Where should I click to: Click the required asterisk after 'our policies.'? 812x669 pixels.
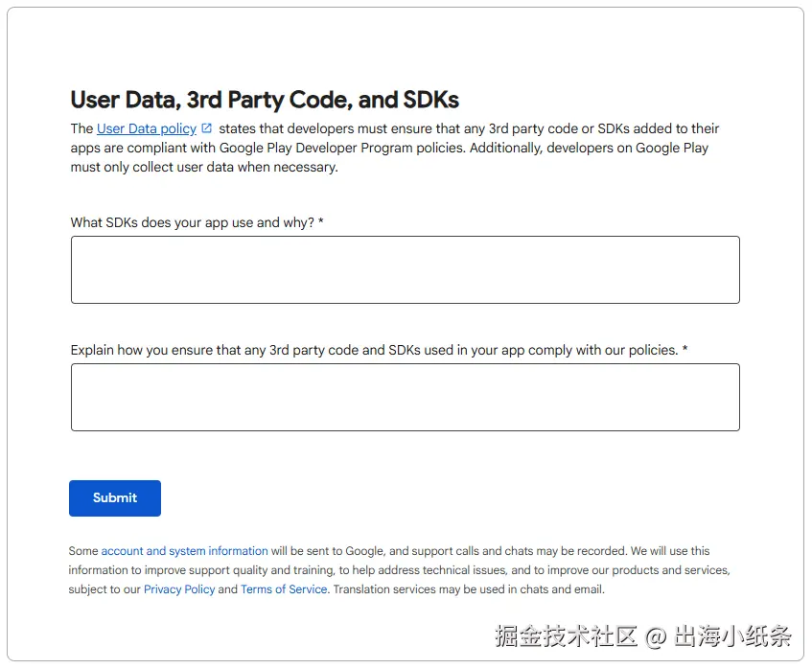(x=684, y=350)
